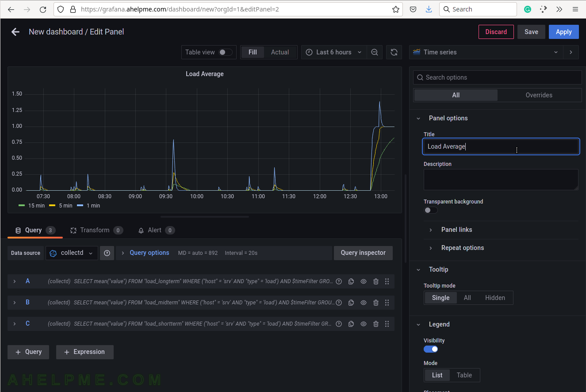Hide query B with the eye icon
This screenshot has width=586, height=392.
364,303
